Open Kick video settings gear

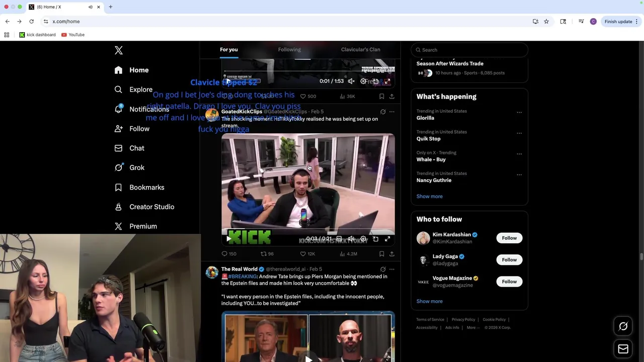click(x=363, y=239)
